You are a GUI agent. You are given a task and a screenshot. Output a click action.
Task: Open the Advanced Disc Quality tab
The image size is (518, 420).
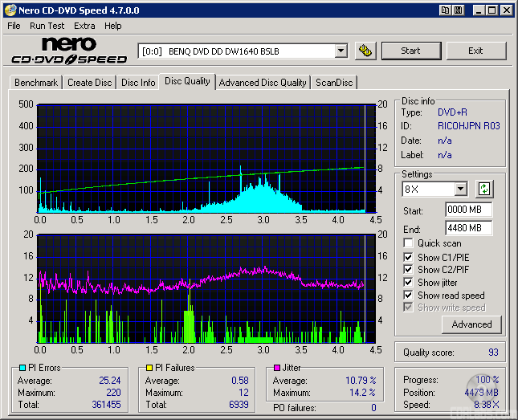(x=263, y=83)
